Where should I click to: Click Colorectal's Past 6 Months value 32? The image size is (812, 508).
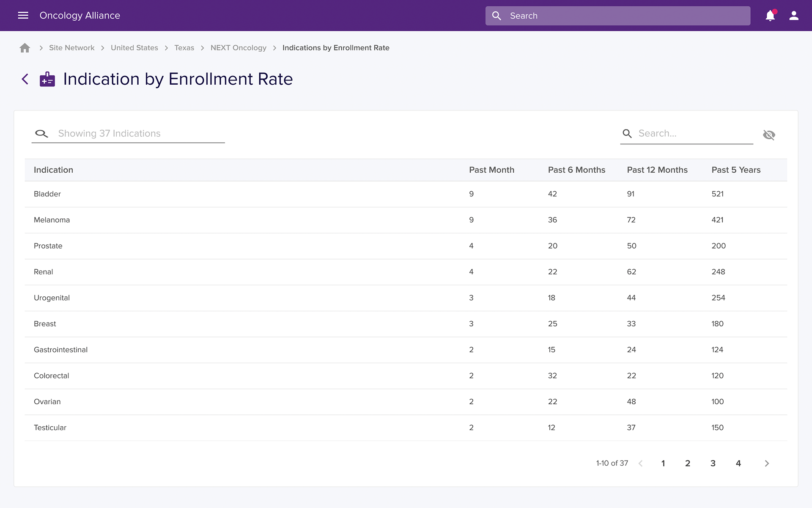552,376
